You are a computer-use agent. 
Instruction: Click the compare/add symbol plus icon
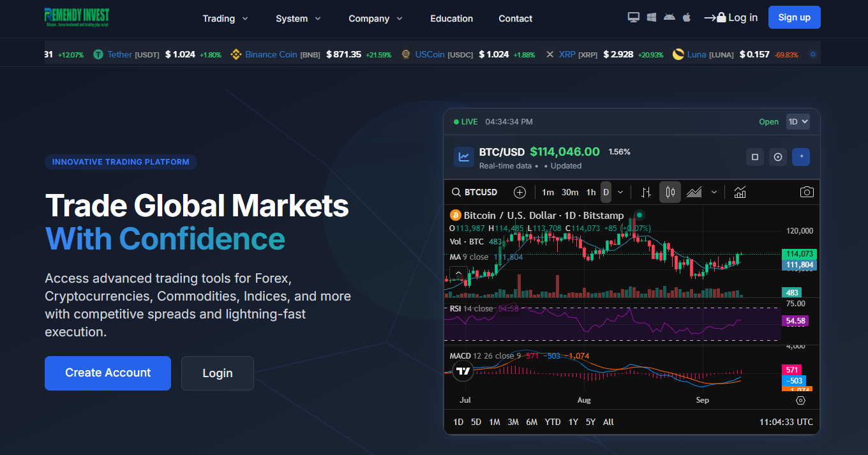click(x=520, y=192)
